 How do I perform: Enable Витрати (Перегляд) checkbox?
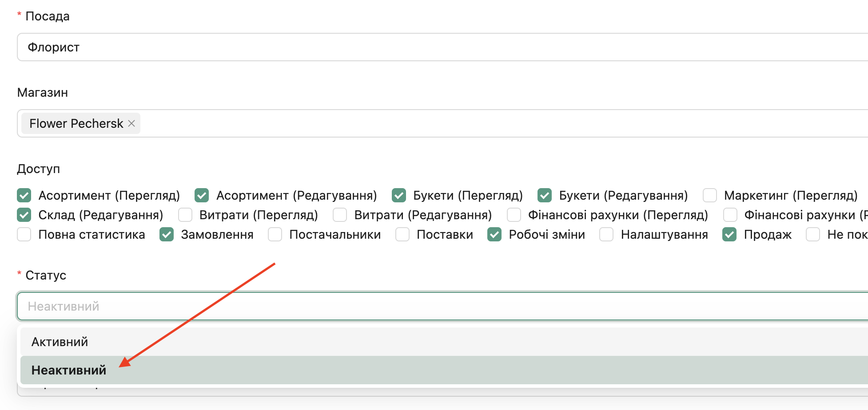pyautogui.click(x=185, y=215)
